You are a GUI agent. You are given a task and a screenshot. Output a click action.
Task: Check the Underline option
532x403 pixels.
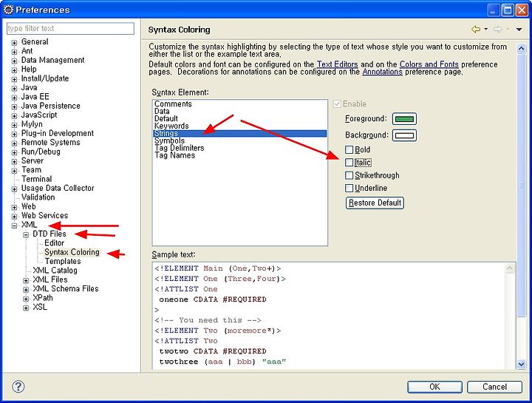click(x=349, y=188)
